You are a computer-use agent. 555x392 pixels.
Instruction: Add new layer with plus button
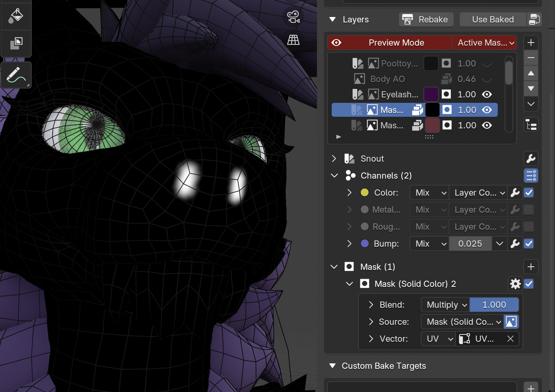pos(531,43)
